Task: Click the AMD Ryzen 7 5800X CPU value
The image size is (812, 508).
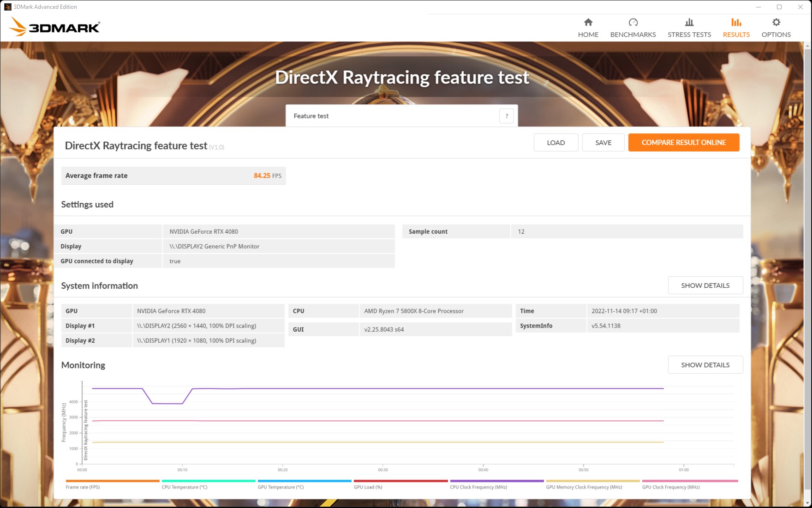Action: click(414, 311)
